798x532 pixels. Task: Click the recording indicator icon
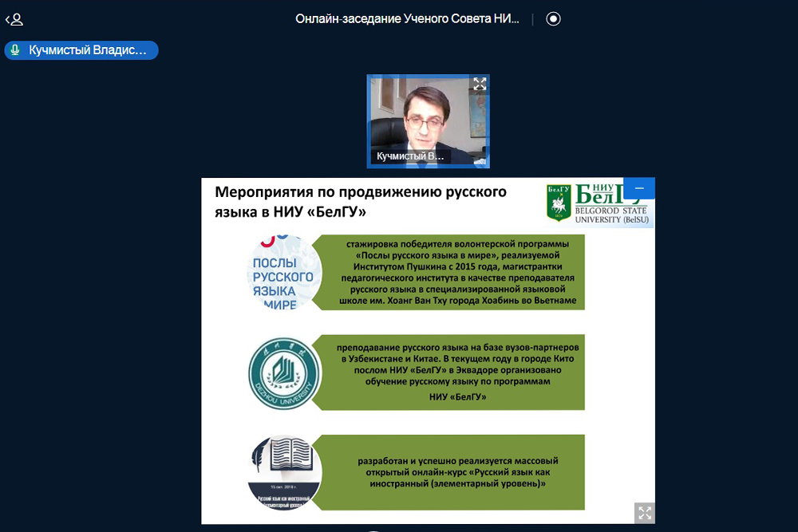(553, 19)
